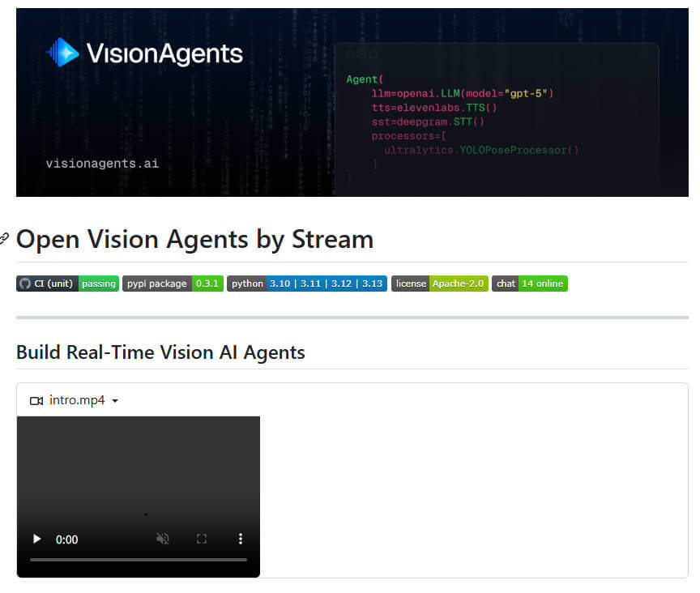Click the GitHub octocat logo on the CI badge
The image size is (700, 593).
(26, 284)
